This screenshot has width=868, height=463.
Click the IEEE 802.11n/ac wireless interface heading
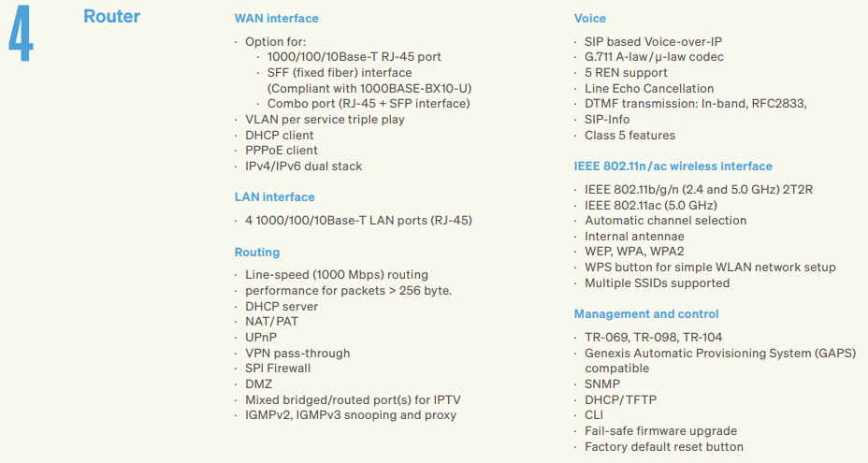673,166
